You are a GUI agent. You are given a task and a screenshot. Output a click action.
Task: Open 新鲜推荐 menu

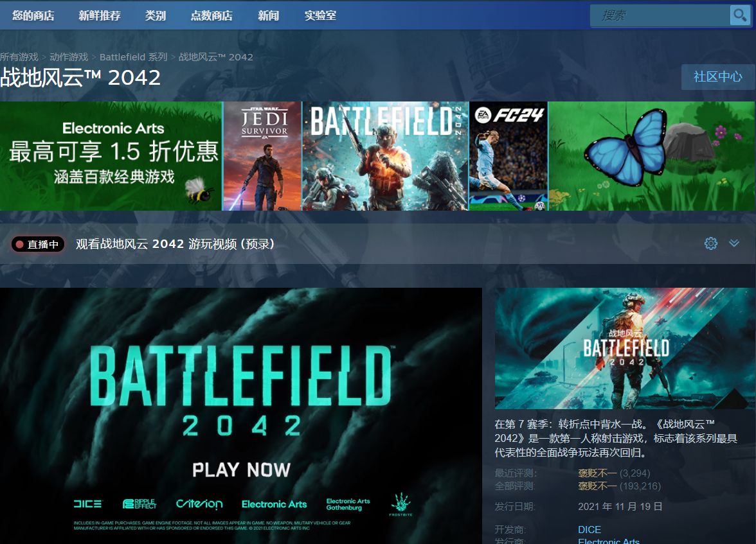(x=100, y=15)
